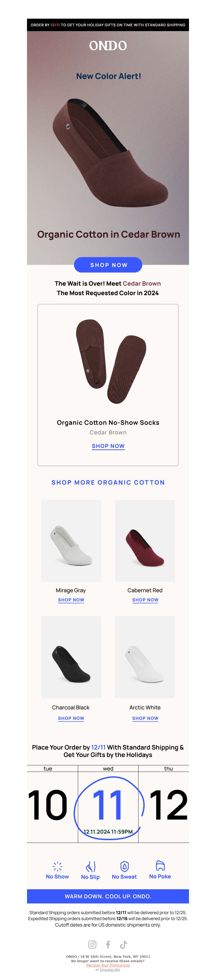The width and height of the screenshot is (216, 980).
Task: Click the No Sweat droplet icon
Action: click(124, 866)
